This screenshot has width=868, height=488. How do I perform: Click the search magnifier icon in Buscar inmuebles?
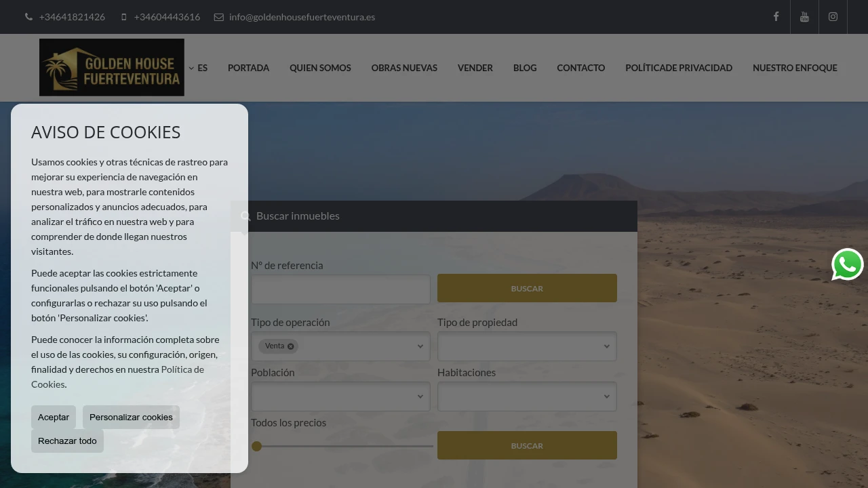click(x=245, y=216)
